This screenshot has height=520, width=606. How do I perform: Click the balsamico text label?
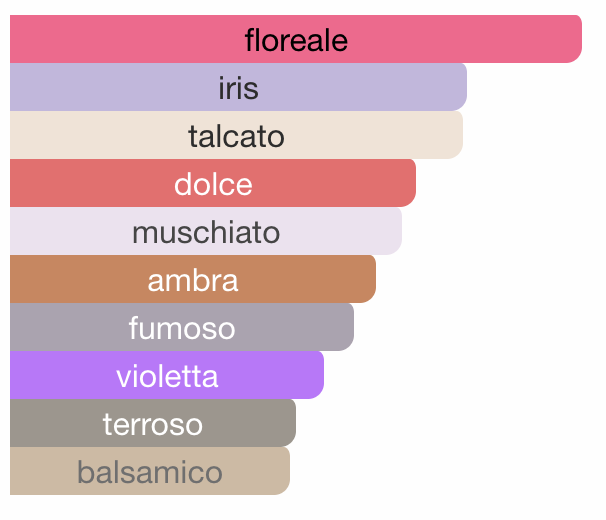pos(150,472)
